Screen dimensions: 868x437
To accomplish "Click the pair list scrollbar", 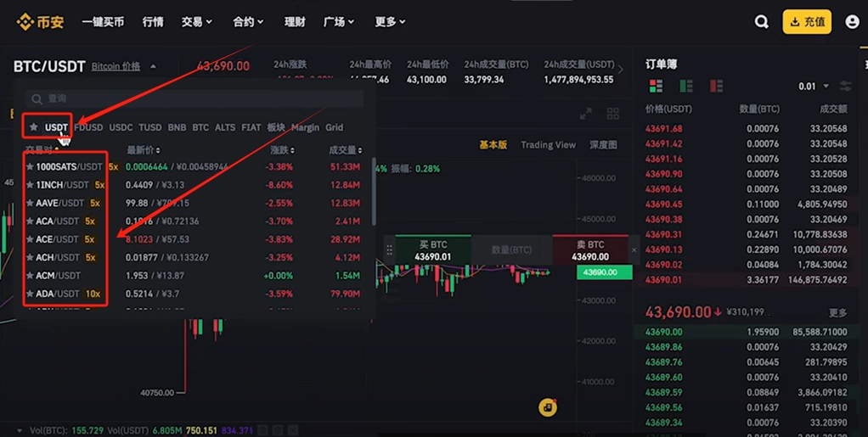I will point(374,193).
